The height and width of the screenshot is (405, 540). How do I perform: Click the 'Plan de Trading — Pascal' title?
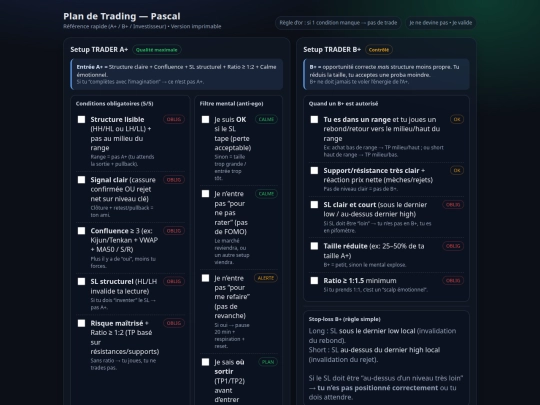click(122, 16)
